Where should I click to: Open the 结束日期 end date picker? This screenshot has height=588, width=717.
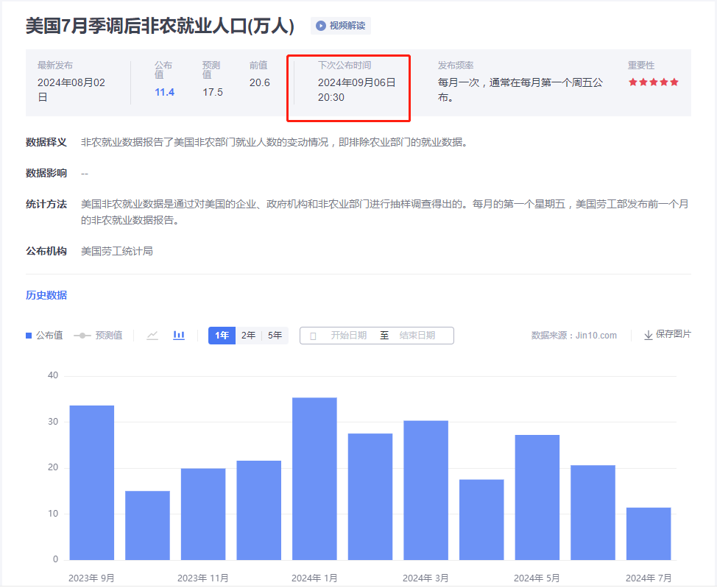[417, 336]
